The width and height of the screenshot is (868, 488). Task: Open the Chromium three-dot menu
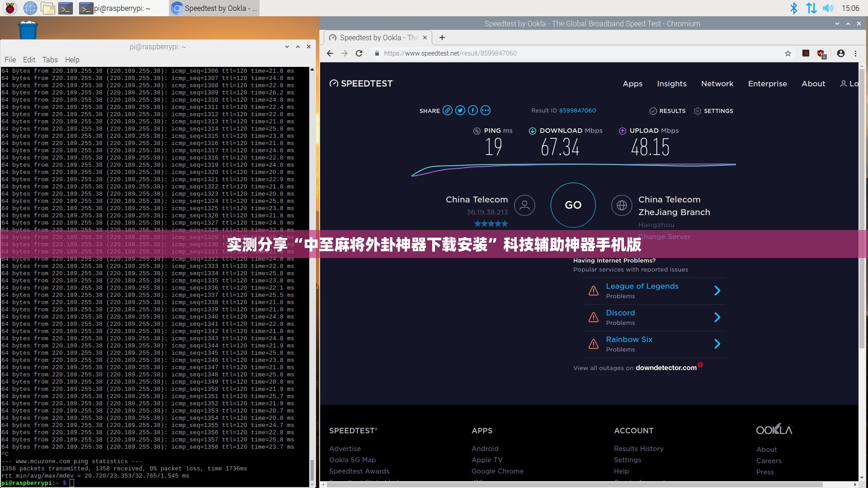point(855,53)
